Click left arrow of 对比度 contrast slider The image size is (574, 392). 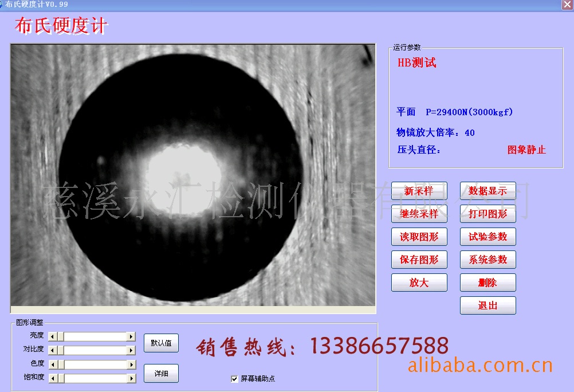click(53, 350)
